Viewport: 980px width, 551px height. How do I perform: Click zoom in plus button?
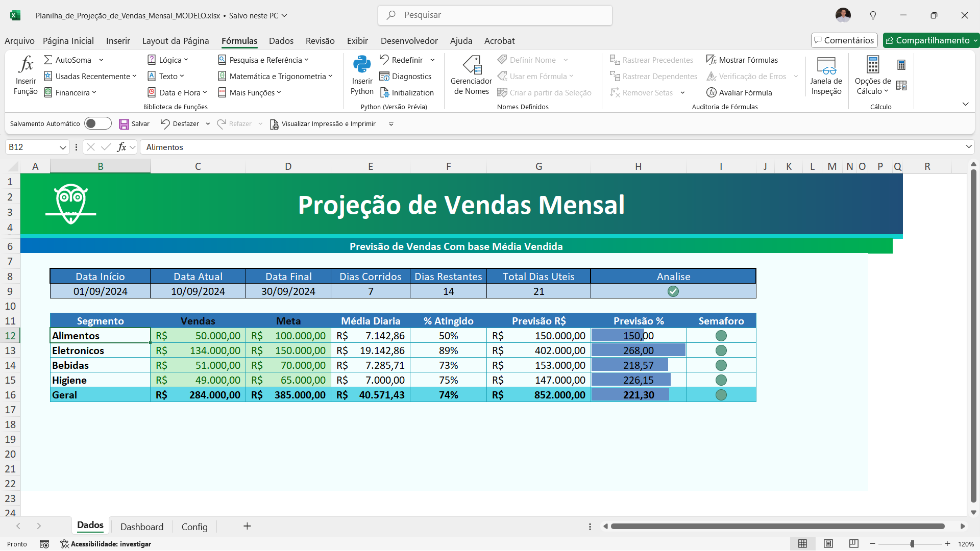(x=948, y=544)
